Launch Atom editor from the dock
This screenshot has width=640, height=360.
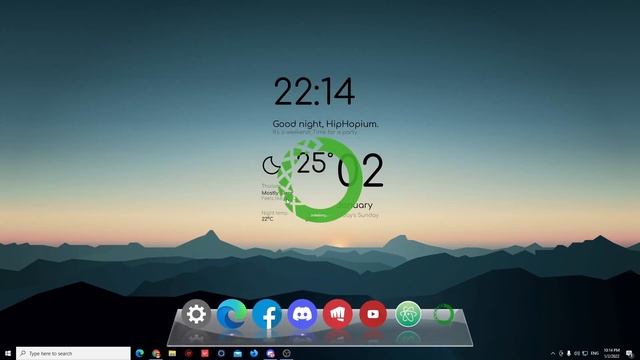408,314
